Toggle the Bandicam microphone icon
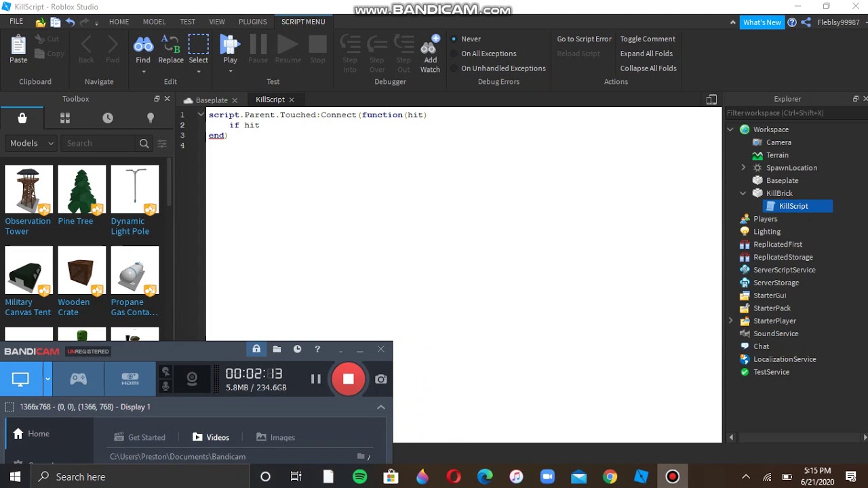Image resolution: width=868 pixels, height=488 pixels. 165,386
